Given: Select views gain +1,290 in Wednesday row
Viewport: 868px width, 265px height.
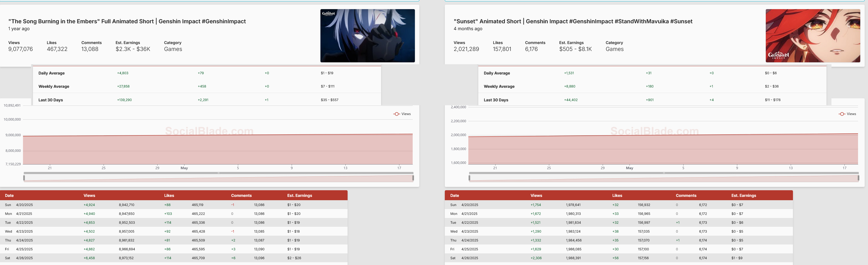Looking at the screenshot, I should pyautogui.click(x=536, y=231).
